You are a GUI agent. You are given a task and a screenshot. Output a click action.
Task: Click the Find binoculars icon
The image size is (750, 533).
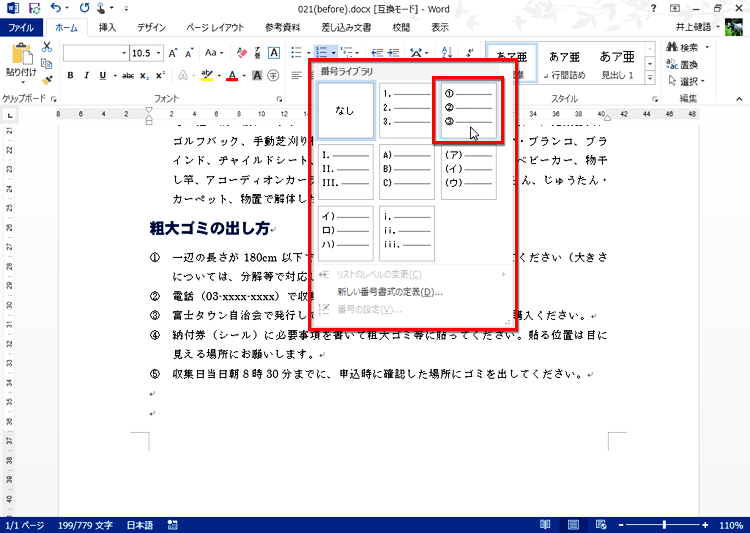(x=672, y=47)
